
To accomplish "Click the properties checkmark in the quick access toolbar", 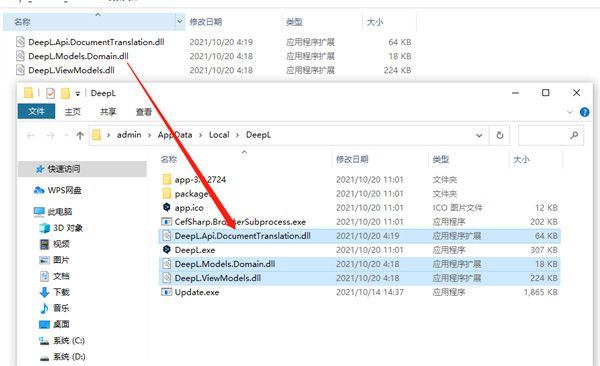I will pos(50,93).
